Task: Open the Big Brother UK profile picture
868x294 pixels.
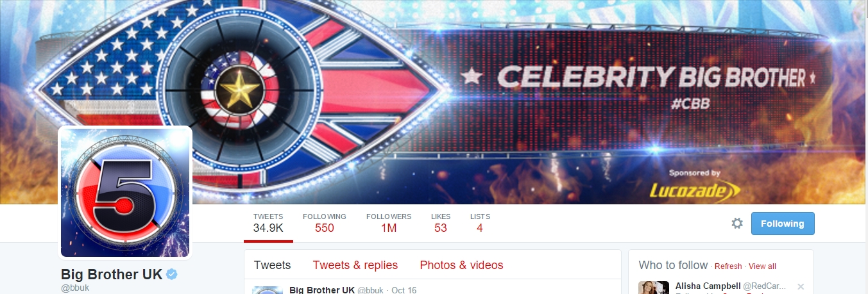Action: tap(126, 192)
